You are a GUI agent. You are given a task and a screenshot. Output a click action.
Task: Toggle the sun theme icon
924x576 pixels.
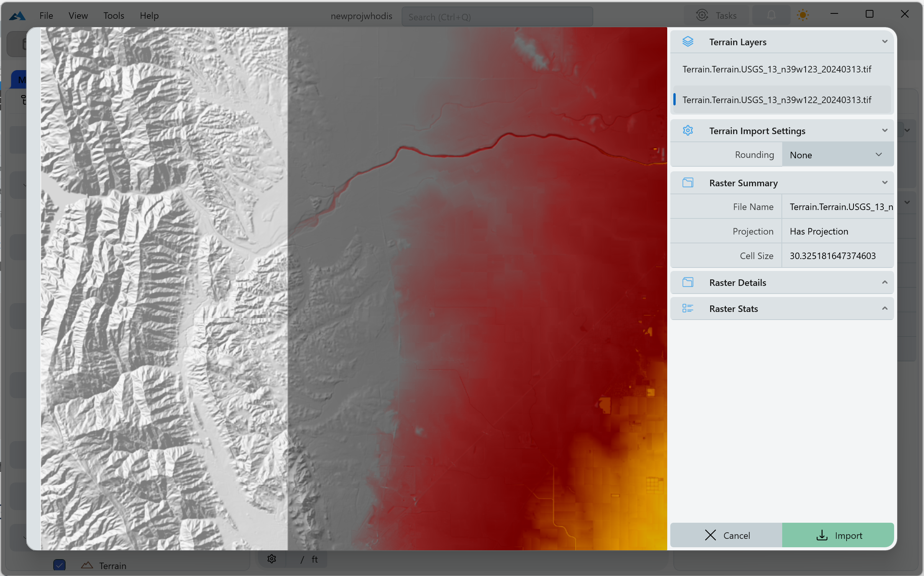(x=803, y=15)
